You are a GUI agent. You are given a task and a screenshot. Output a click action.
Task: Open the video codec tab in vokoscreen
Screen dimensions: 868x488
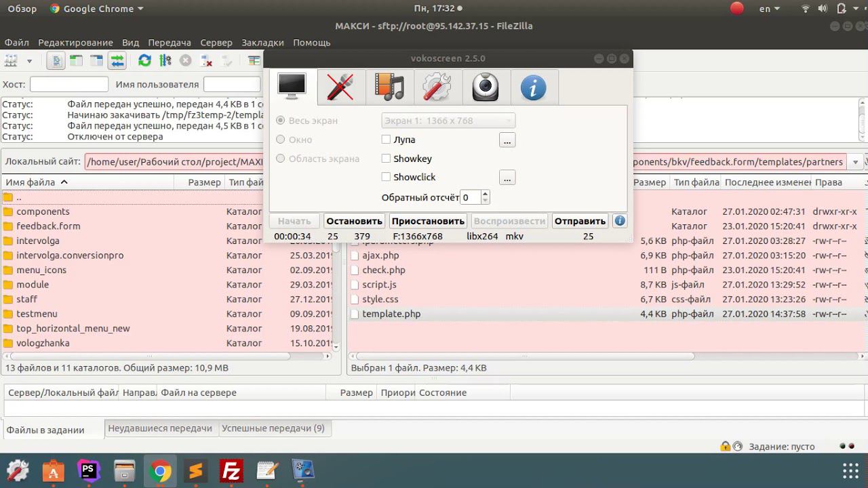coord(389,87)
